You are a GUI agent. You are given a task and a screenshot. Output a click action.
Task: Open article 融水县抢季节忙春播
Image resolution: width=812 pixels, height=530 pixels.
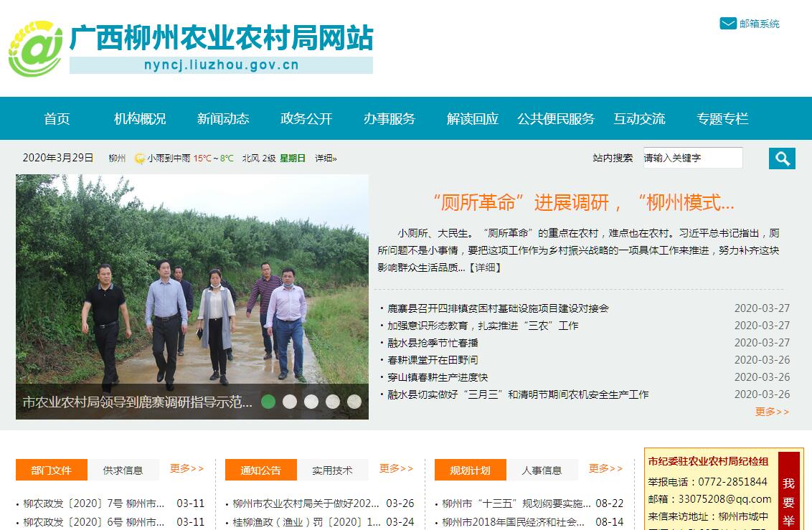pos(433,343)
